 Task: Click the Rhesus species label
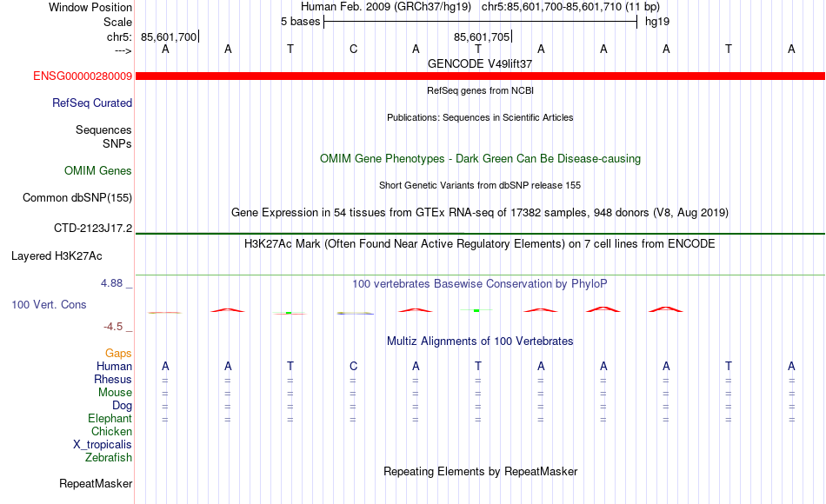tap(113, 380)
